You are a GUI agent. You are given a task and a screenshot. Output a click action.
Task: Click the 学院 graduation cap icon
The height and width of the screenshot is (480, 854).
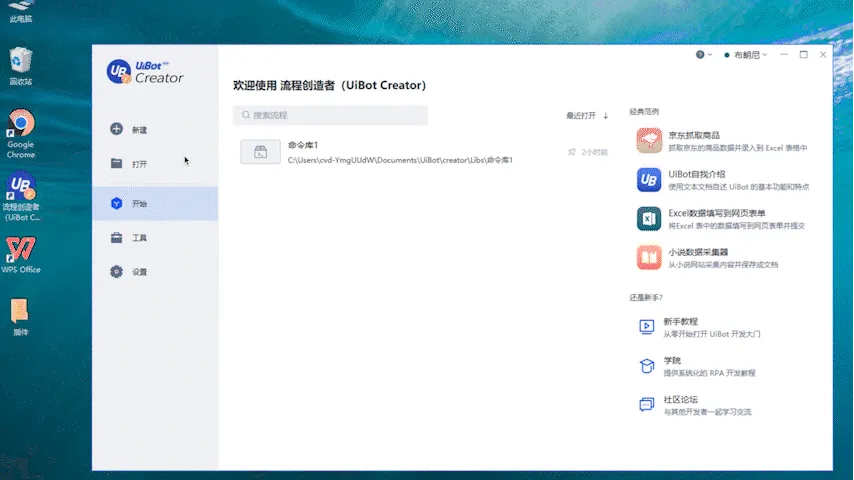pyautogui.click(x=646, y=366)
